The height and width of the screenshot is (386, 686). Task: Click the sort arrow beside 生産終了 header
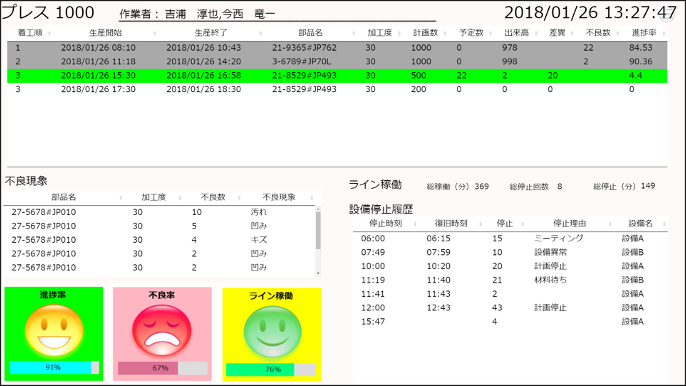click(261, 33)
